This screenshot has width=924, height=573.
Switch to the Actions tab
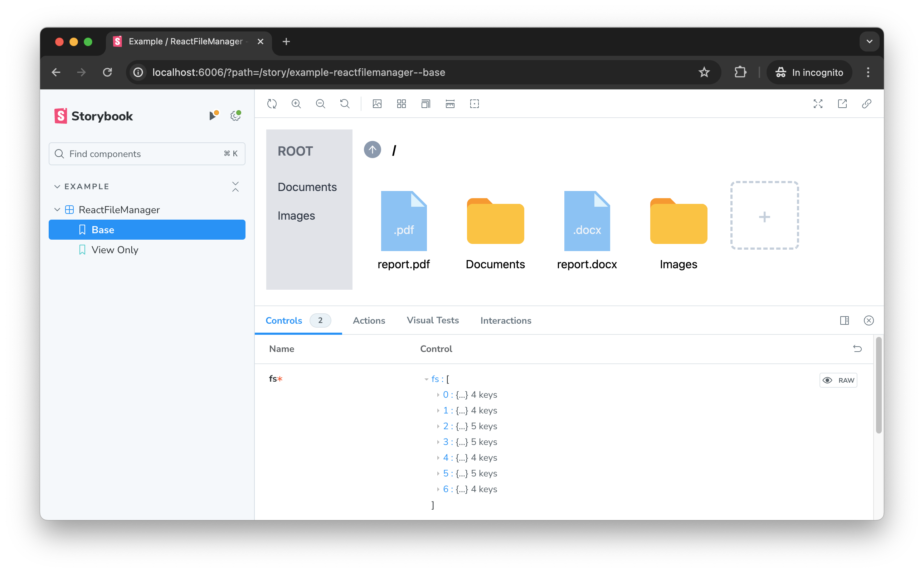[x=369, y=321]
